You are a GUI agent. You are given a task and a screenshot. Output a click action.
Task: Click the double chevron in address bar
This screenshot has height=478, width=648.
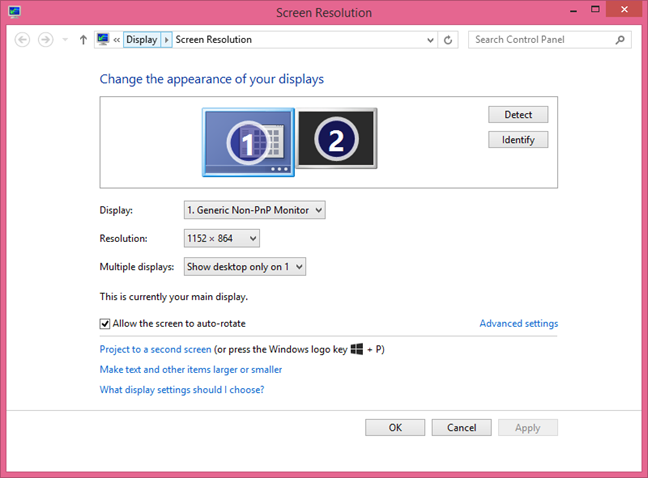[117, 40]
